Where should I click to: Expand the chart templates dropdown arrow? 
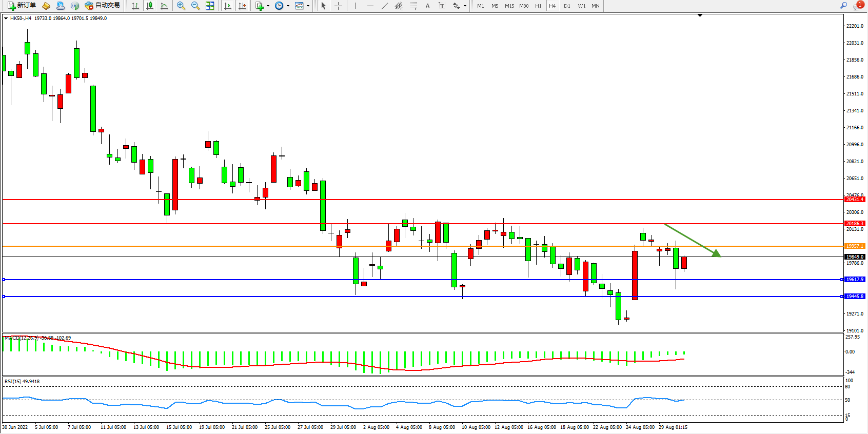pyautogui.click(x=308, y=6)
